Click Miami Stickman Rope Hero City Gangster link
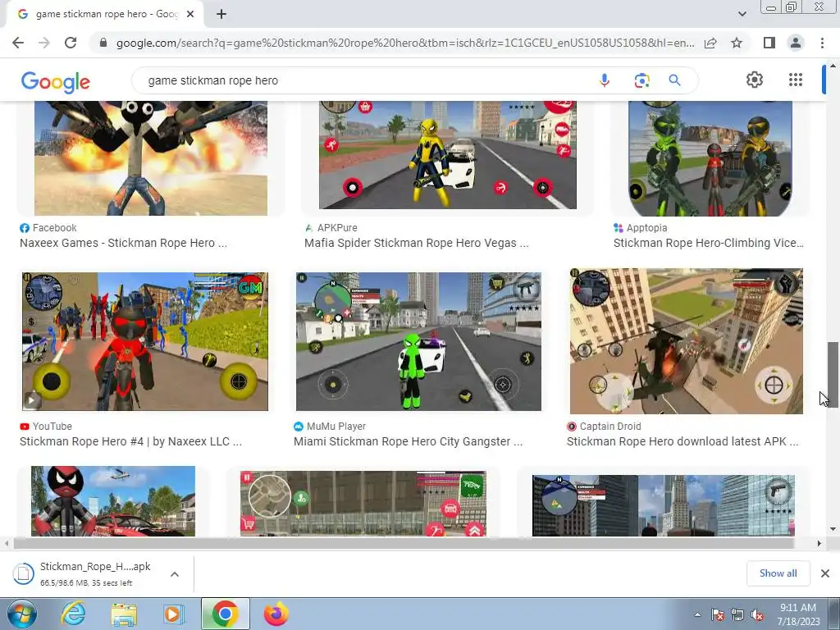 tap(409, 442)
